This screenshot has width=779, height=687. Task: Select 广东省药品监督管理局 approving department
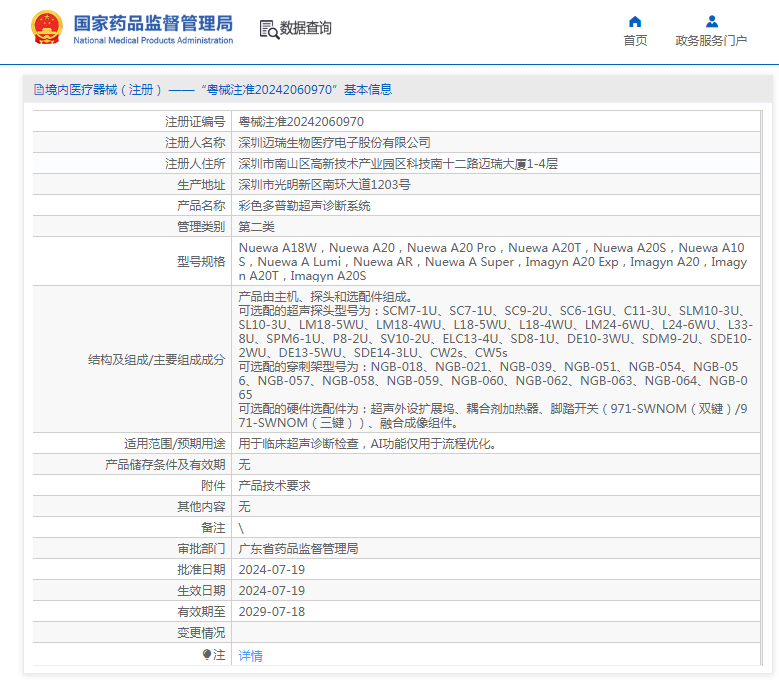[x=299, y=549]
